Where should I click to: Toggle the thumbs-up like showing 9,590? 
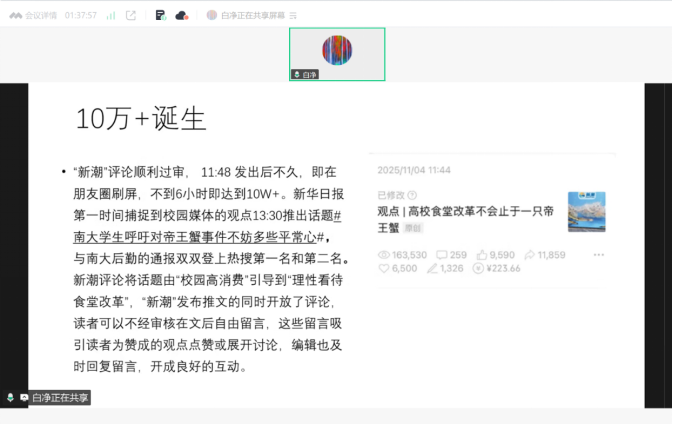(x=482, y=255)
